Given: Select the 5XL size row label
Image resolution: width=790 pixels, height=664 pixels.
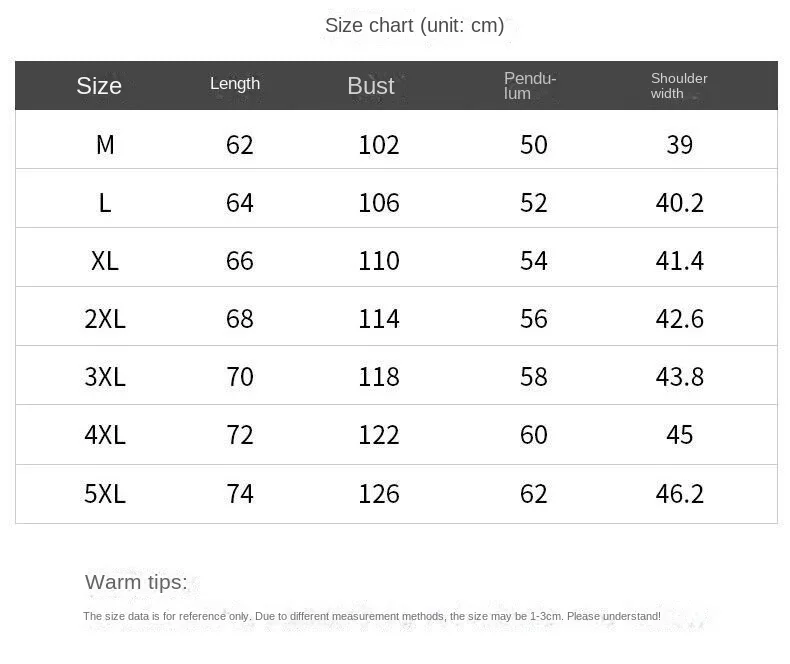Looking at the screenshot, I should coord(105,494).
